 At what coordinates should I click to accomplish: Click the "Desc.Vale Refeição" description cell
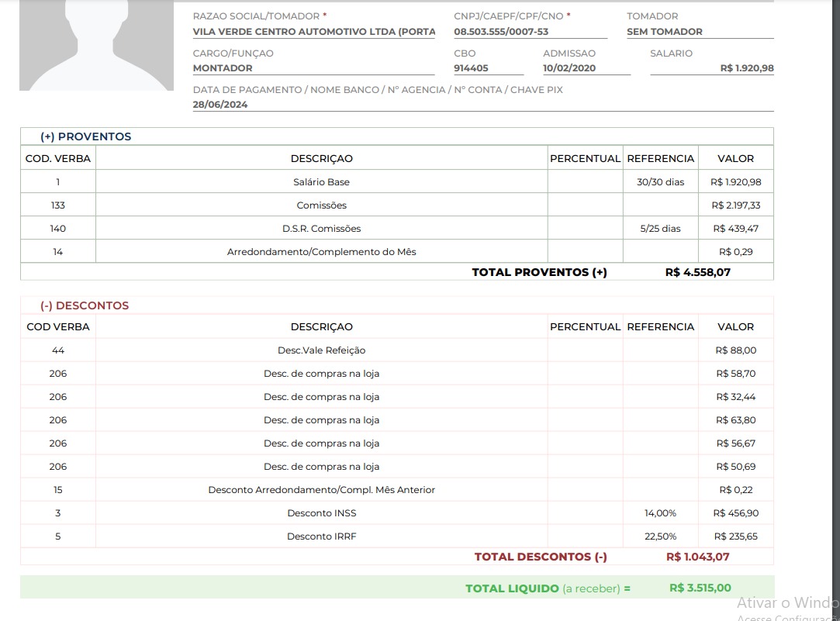[321, 350]
